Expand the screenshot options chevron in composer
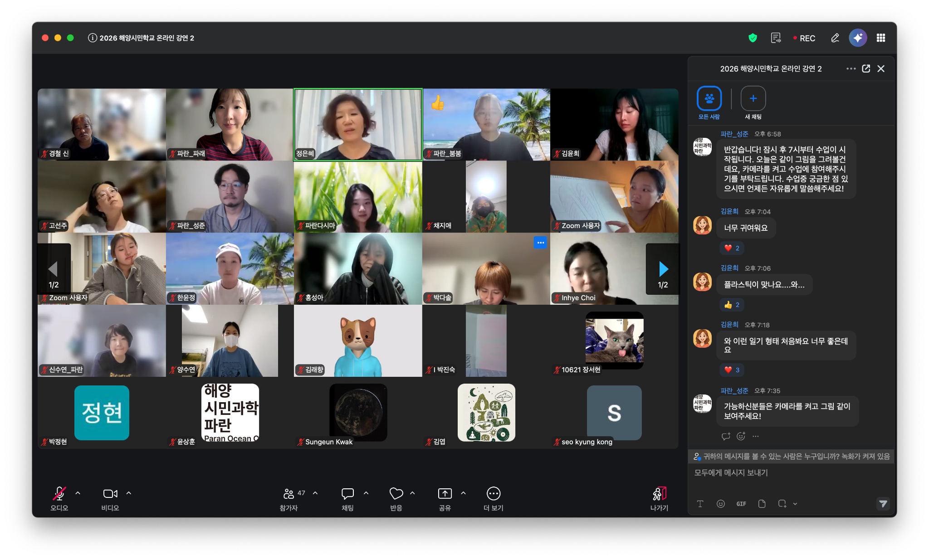This screenshot has width=929, height=560. (x=795, y=504)
